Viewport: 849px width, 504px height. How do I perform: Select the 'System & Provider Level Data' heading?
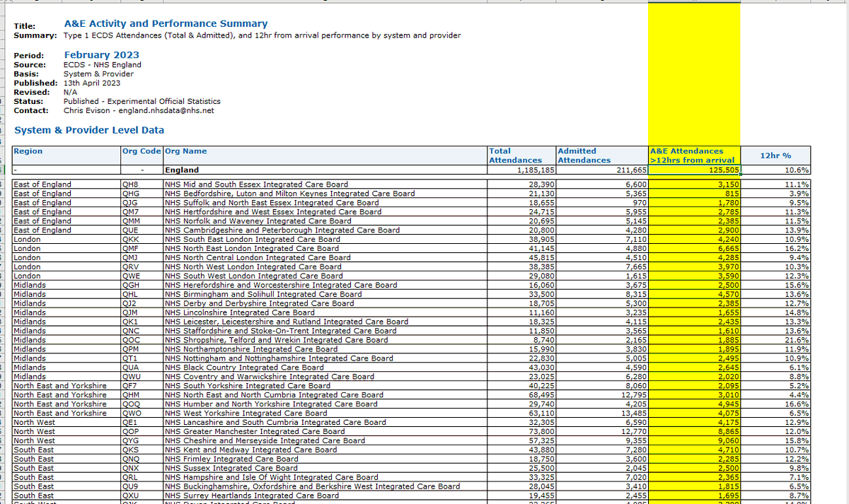89,130
